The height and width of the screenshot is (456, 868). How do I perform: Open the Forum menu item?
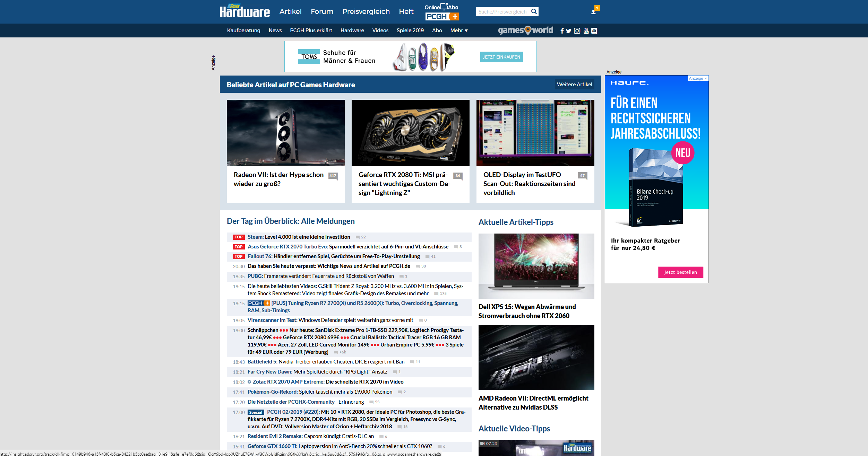click(x=322, y=11)
